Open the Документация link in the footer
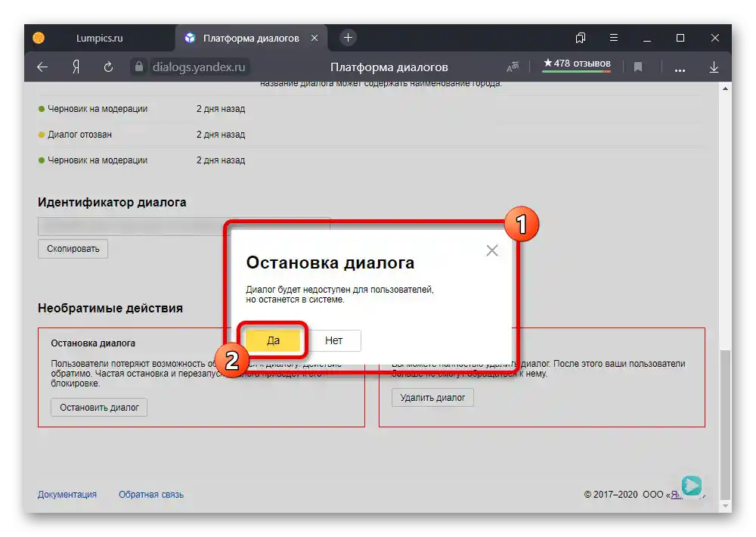The width and height of the screenshot is (756, 537). pyautogui.click(x=67, y=494)
